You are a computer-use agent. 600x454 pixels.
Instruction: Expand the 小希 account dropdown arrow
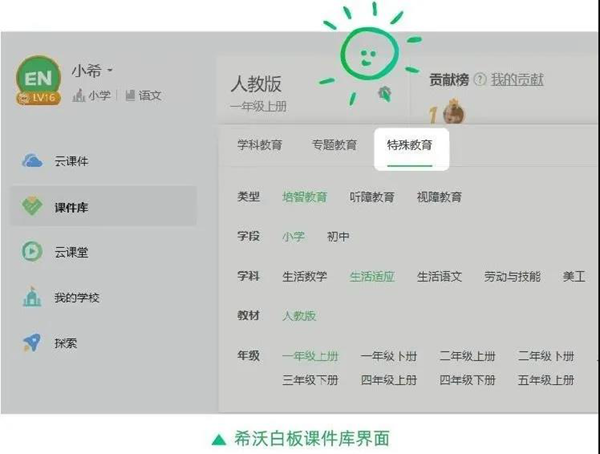pyautogui.click(x=110, y=71)
